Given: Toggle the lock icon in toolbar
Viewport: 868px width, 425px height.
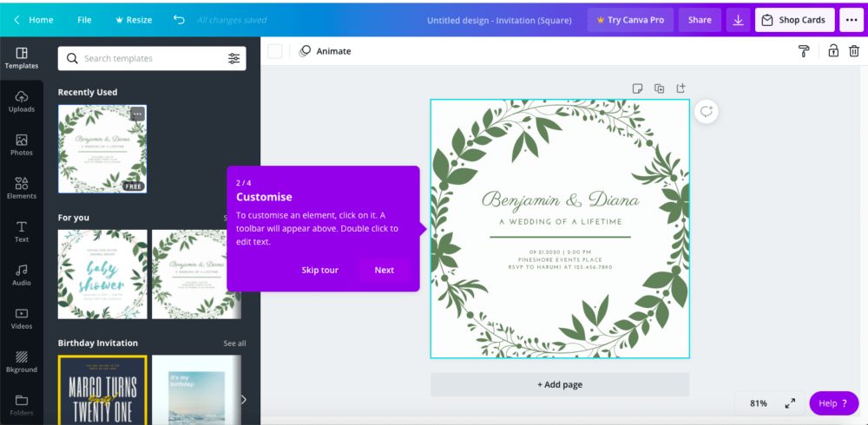Looking at the screenshot, I should tap(833, 51).
